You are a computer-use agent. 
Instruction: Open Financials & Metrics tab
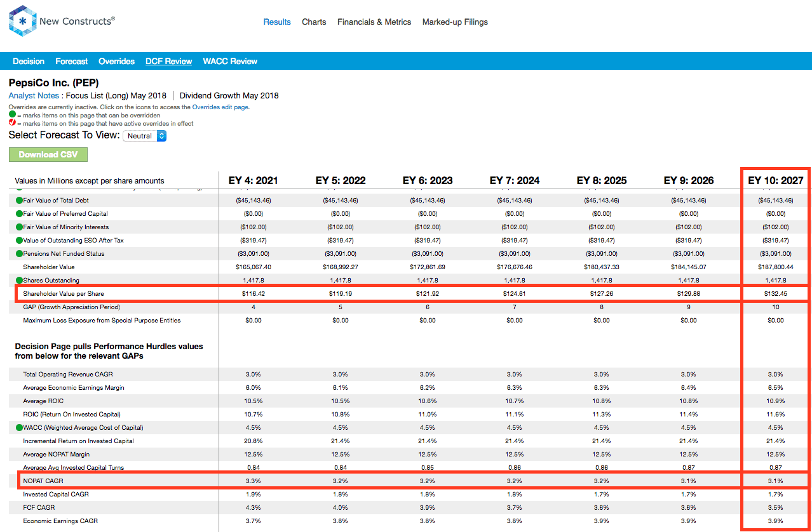point(374,22)
